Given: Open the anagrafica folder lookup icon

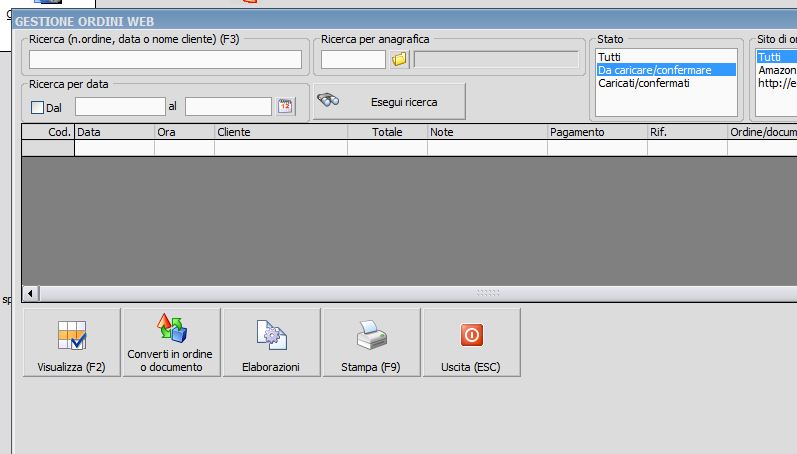Looking at the screenshot, I should [x=399, y=59].
